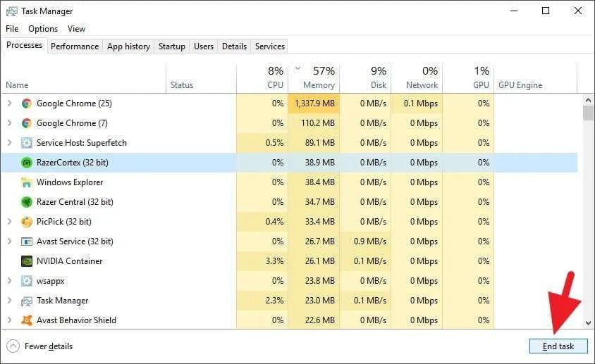Switch to the App history tab
Image resolution: width=595 pixels, height=364 pixels.
(x=128, y=46)
